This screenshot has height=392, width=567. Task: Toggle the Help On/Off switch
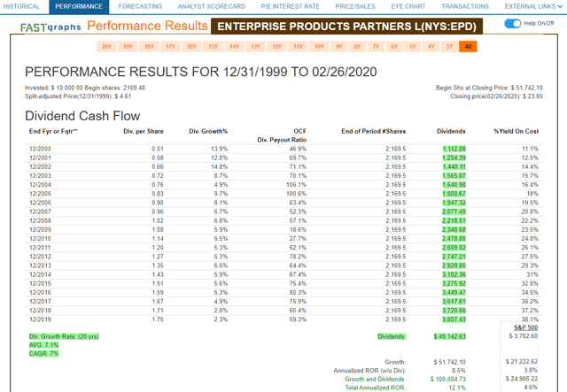tap(512, 24)
